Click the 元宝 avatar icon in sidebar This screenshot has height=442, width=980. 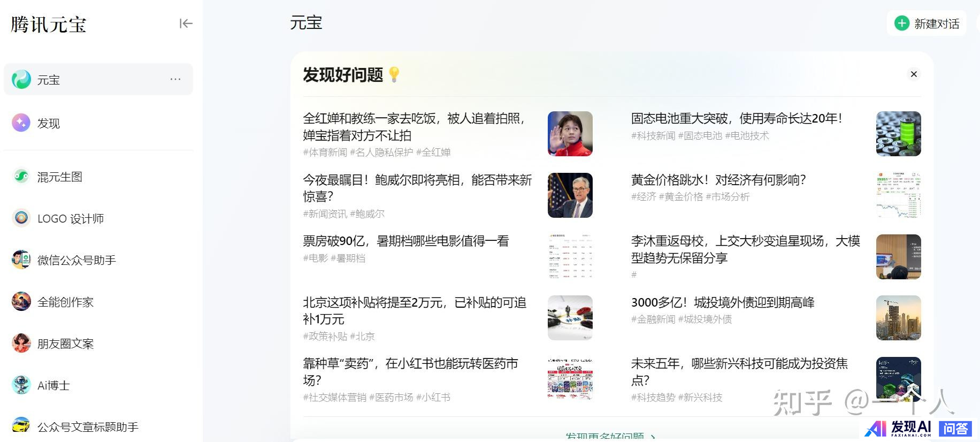coord(21,80)
